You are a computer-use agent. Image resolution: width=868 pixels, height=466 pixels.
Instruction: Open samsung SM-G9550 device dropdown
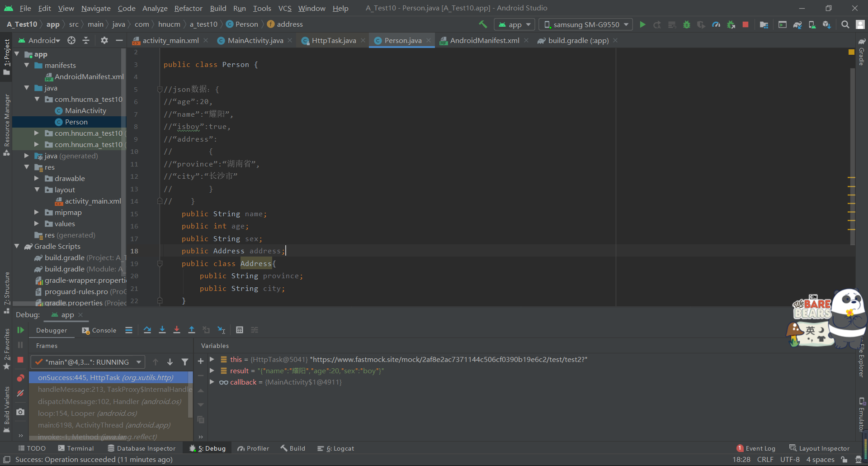click(586, 24)
